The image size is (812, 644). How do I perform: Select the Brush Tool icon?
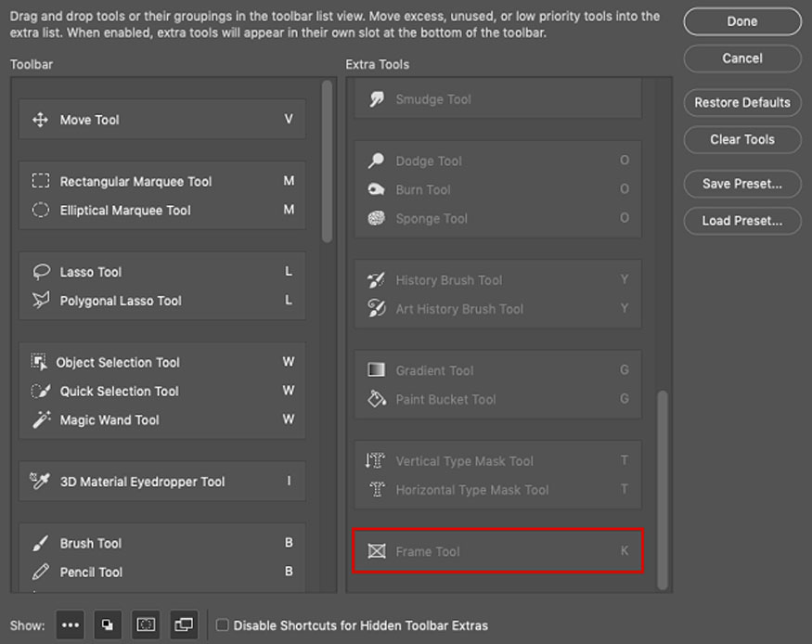40,544
